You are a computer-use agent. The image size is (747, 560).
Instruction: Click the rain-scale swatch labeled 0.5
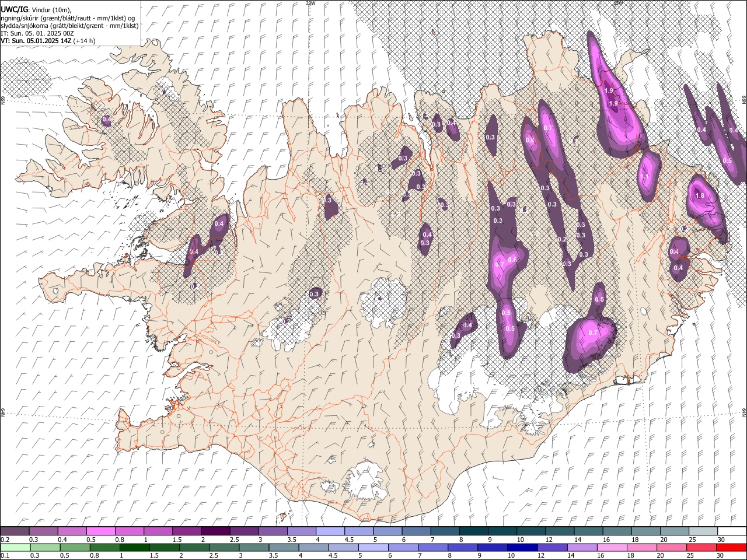tap(75, 547)
